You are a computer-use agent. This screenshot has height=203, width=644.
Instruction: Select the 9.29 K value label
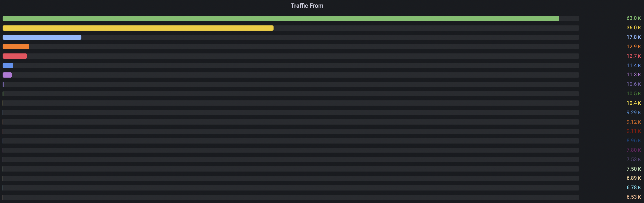(633, 112)
